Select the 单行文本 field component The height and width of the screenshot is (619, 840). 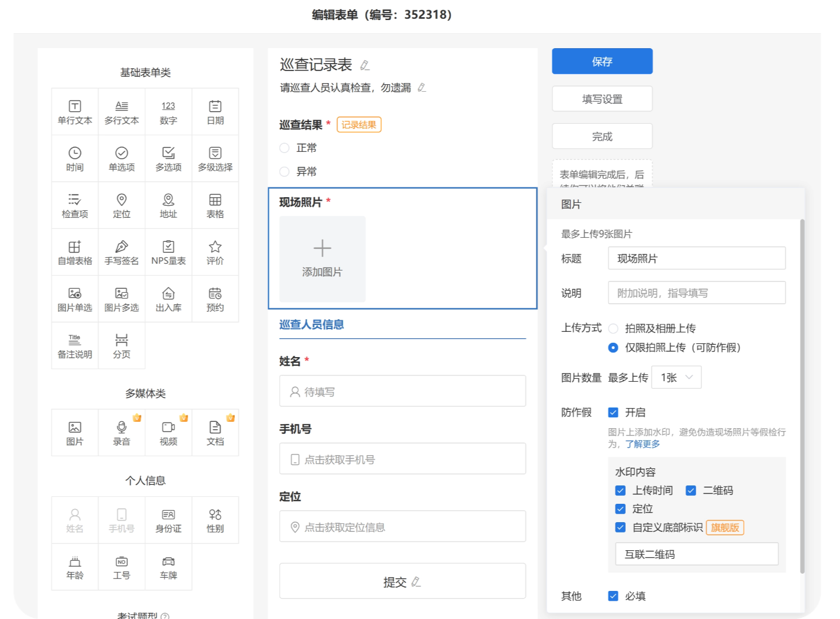[75, 112]
